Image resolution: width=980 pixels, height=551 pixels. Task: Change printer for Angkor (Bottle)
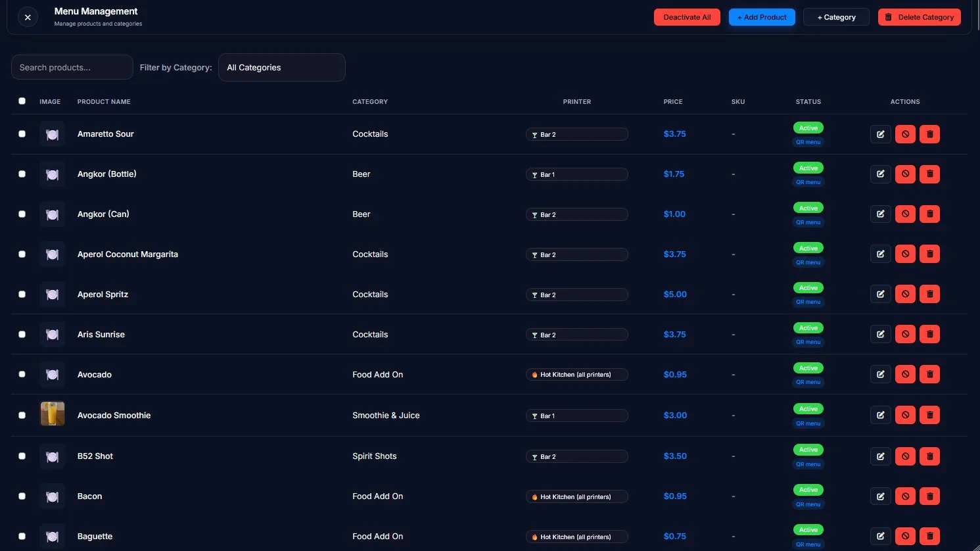point(576,174)
